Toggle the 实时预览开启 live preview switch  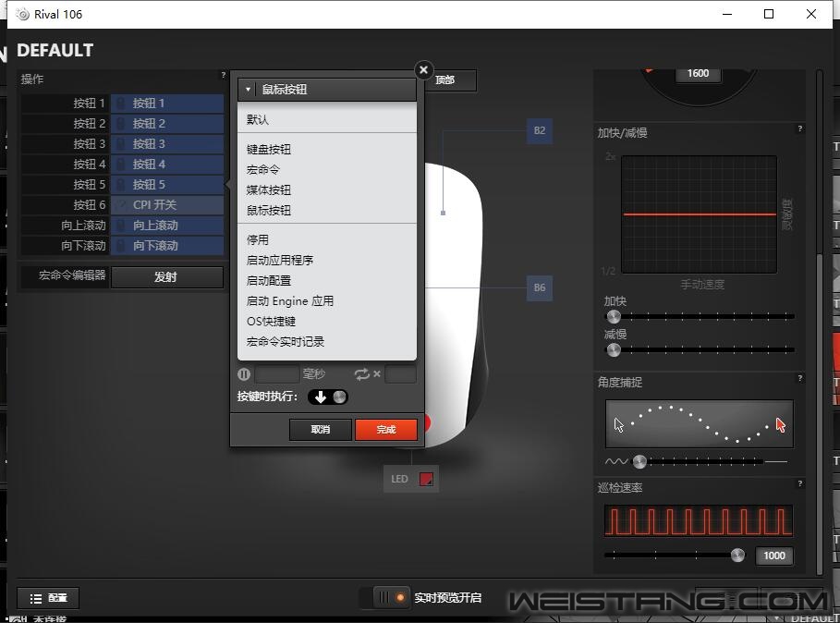pyautogui.click(x=389, y=597)
